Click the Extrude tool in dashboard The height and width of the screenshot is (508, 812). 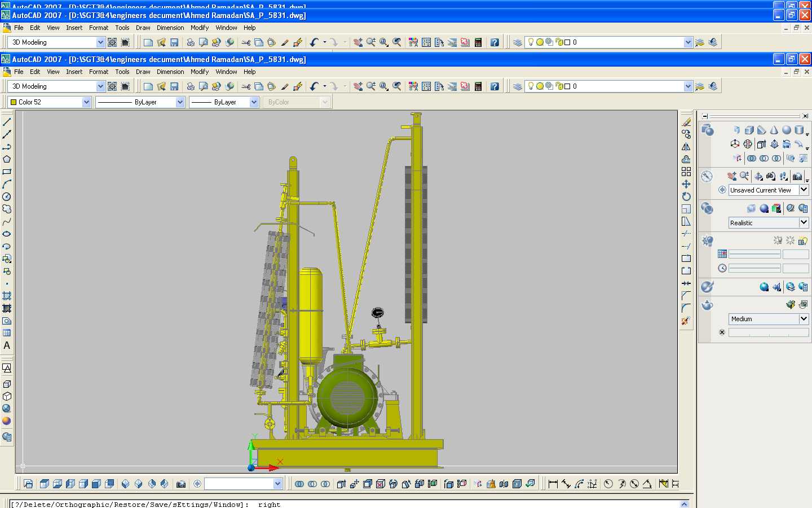tap(762, 144)
